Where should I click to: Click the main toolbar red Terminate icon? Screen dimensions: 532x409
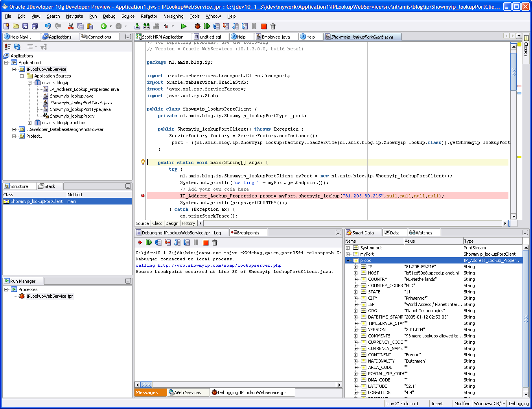pyautogui.click(x=264, y=26)
